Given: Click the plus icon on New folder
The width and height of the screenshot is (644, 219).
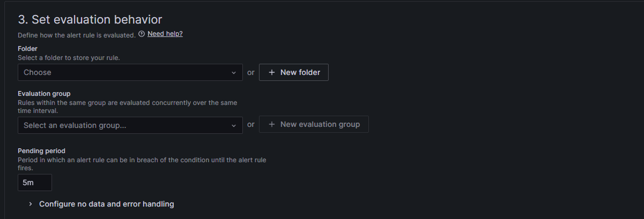Looking at the screenshot, I should point(272,72).
